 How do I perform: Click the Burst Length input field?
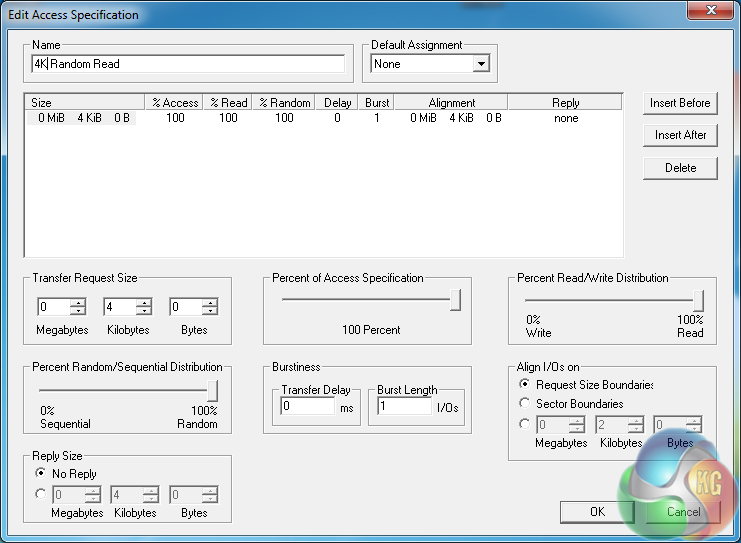401,407
